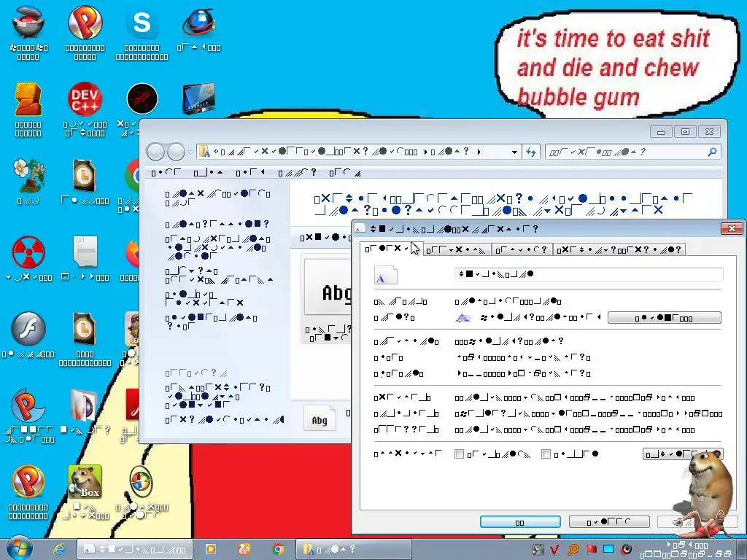Open the red radiation symbol desktop icon
The width and height of the screenshot is (747, 560).
click(x=28, y=252)
